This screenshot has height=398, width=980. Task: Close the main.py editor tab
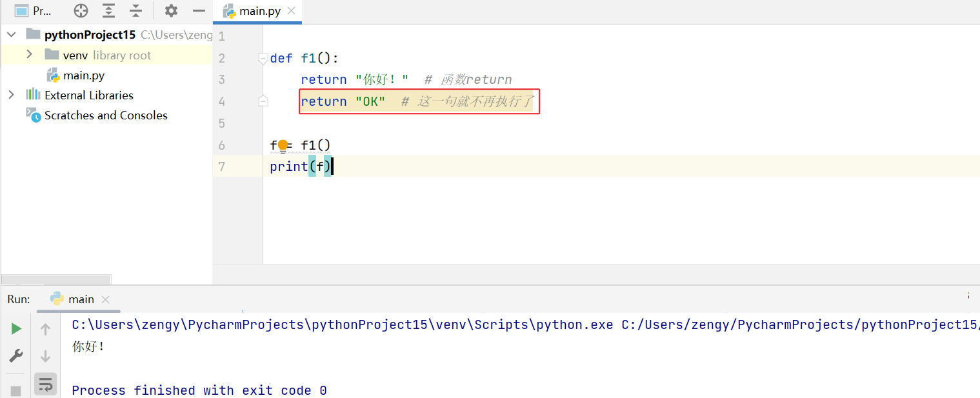coord(292,11)
